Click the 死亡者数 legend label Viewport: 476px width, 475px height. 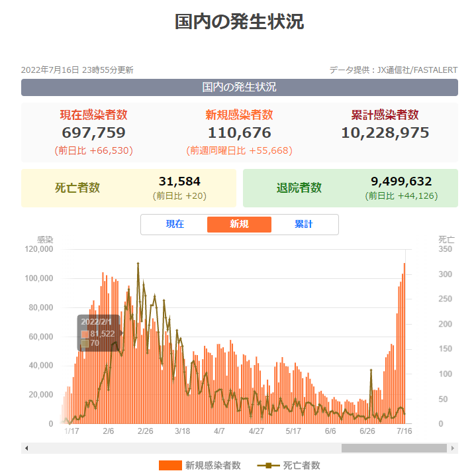click(301, 465)
